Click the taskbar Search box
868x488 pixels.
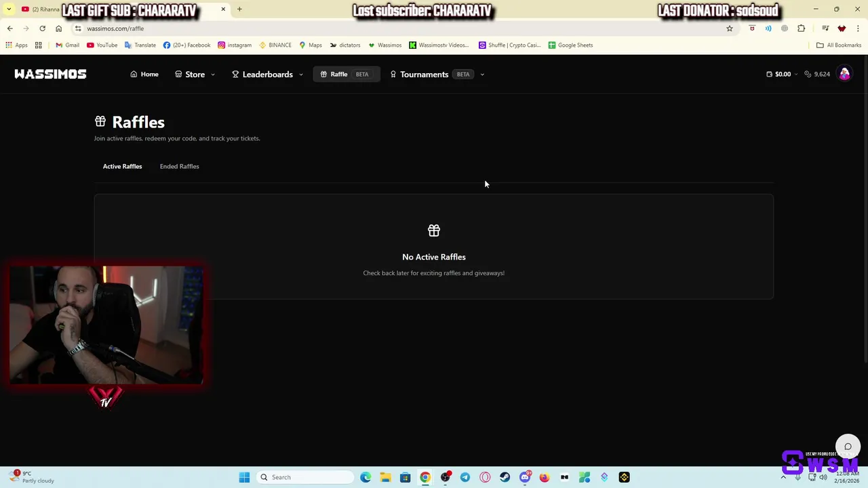click(x=305, y=477)
